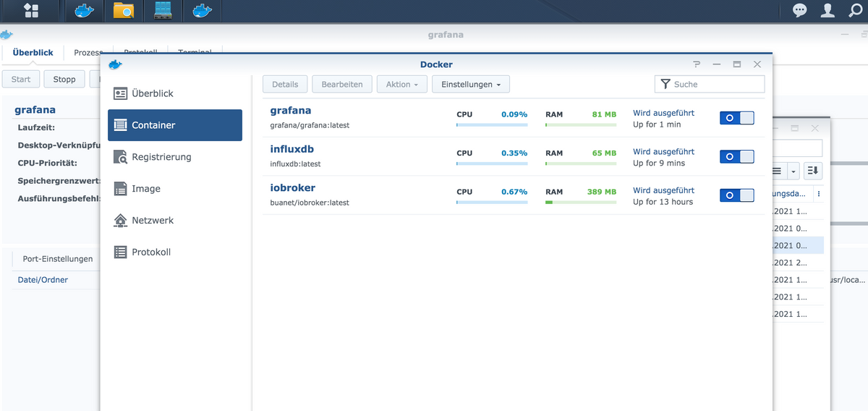Open the DSM main menu grid icon
This screenshot has height=411, width=868.
point(31,10)
